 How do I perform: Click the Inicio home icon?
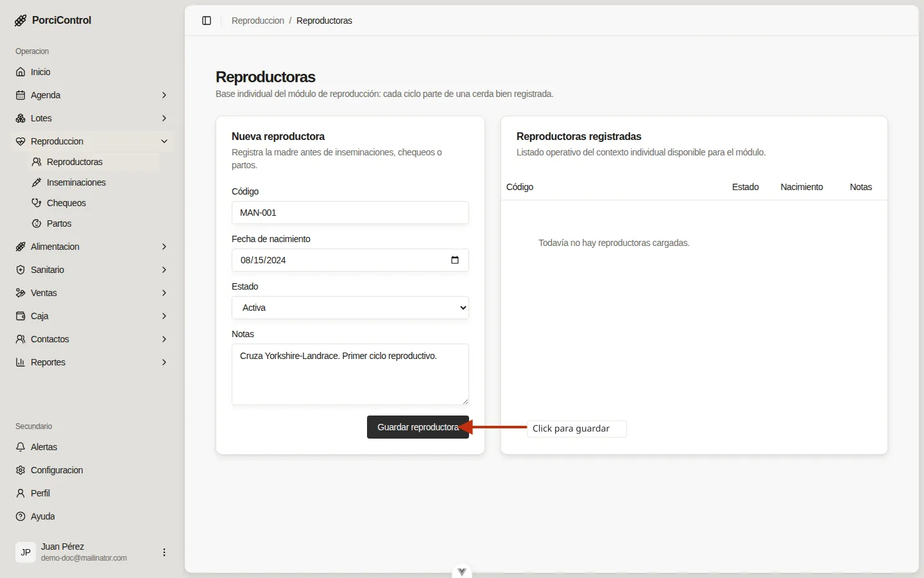[21, 72]
